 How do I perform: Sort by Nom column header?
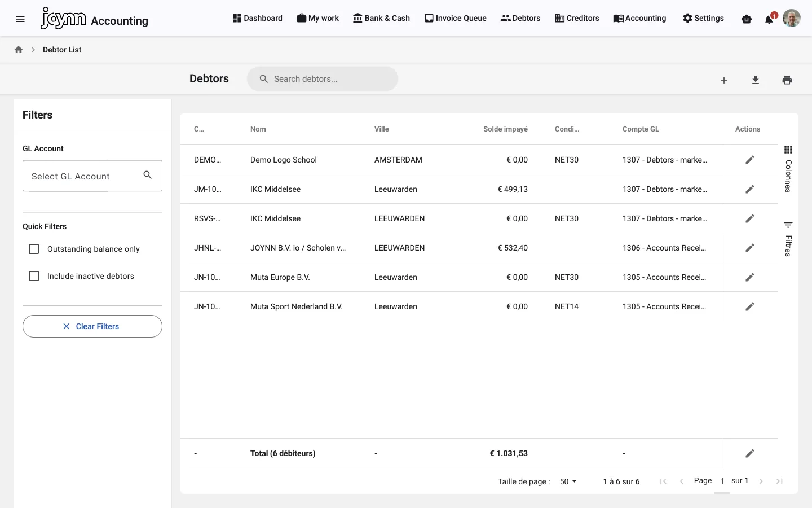coord(258,129)
